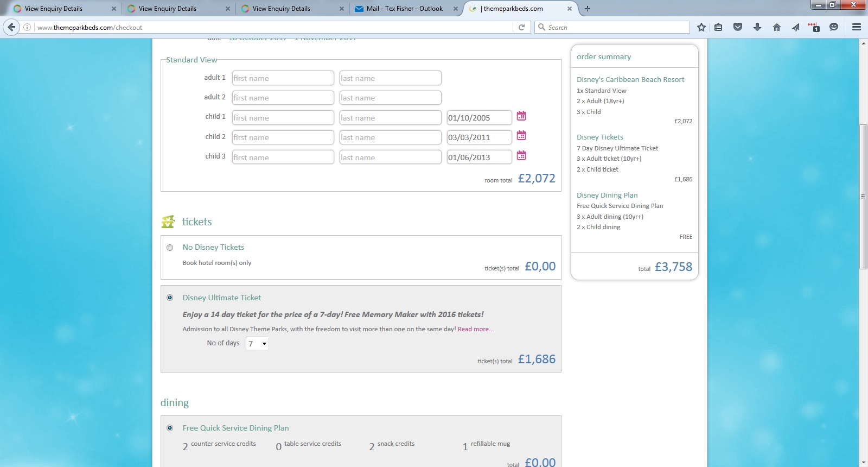Click the '1x Standard View' summary line
Screen dimensions: 868x467
click(x=602, y=91)
